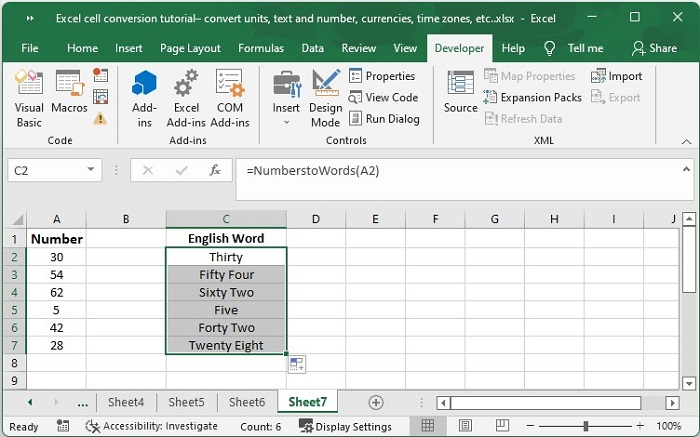Add a new sheet

point(376,402)
